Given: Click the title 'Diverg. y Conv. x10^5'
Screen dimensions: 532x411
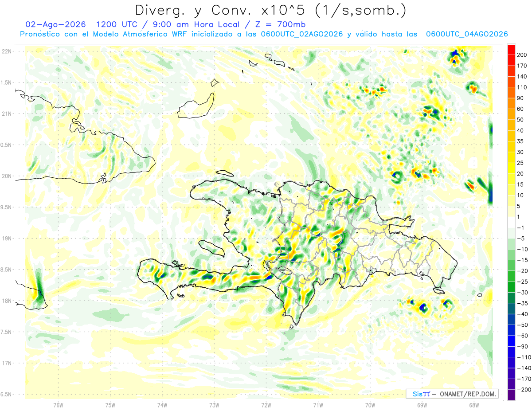Looking at the screenshot, I should coord(222,10).
